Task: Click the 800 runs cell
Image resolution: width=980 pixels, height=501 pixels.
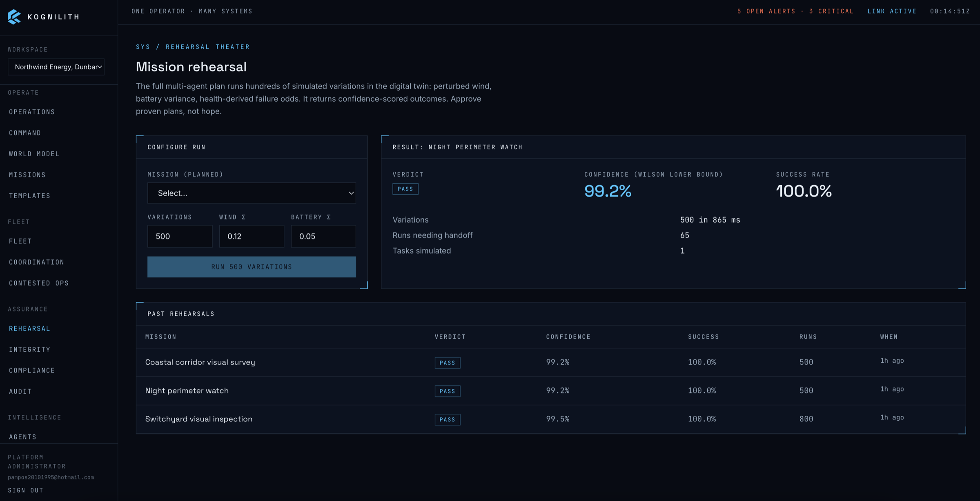Action: coord(806,419)
